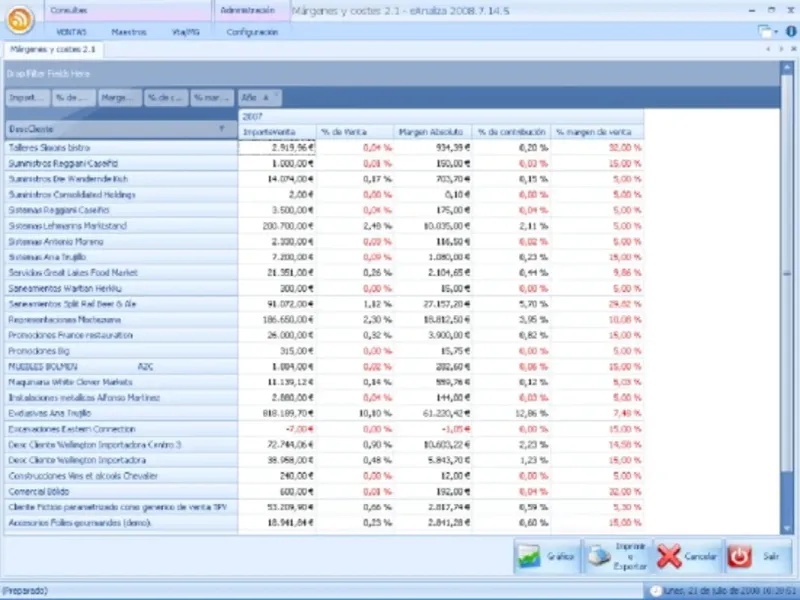The height and width of the screenshot is (600, 800).
Task: Select the Exclusivas Ana Trujillo row
Action: (x=120, y=413)
